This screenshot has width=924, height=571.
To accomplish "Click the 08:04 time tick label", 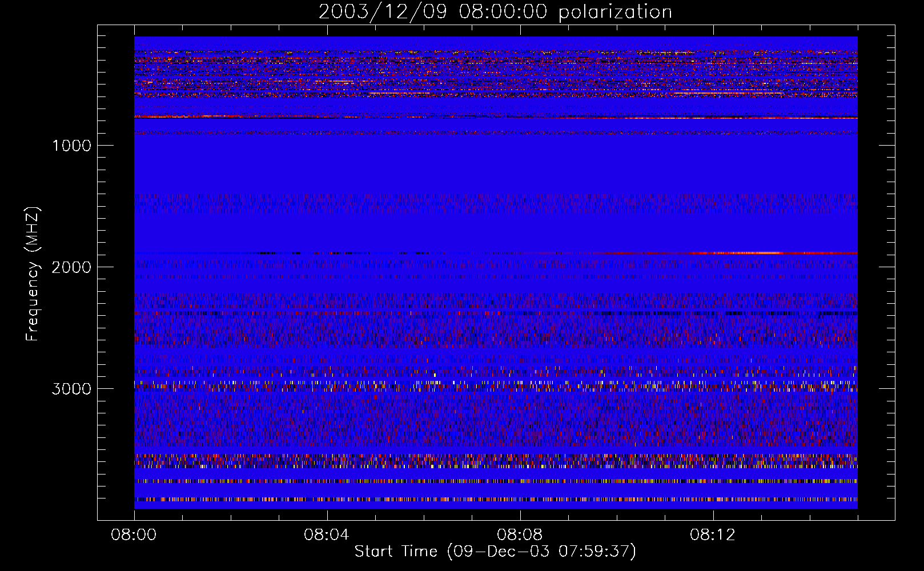I will point(327,535).
